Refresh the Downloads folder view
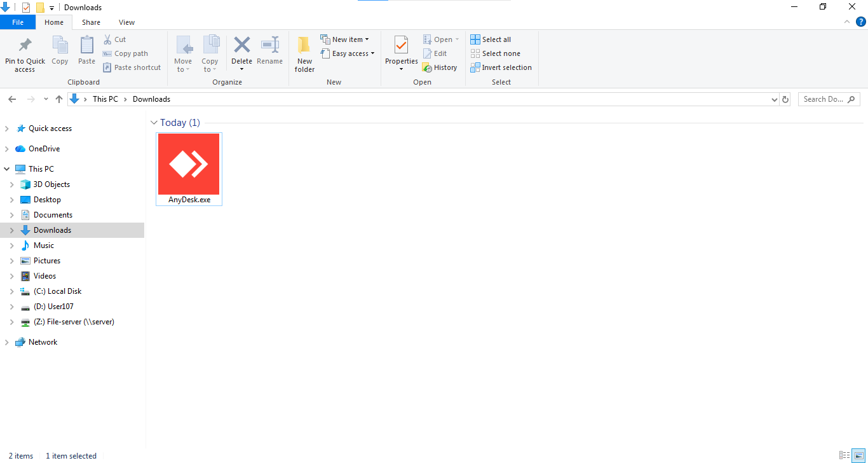Image resolution: width=868 pixels, height=463 pixels. (785, 99)
